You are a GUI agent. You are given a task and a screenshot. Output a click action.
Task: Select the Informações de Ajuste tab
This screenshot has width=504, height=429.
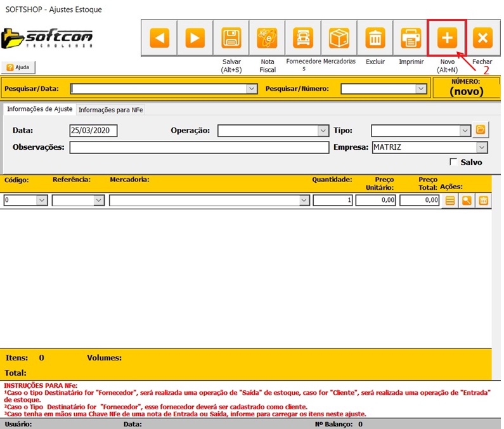[x=39, y=109]
